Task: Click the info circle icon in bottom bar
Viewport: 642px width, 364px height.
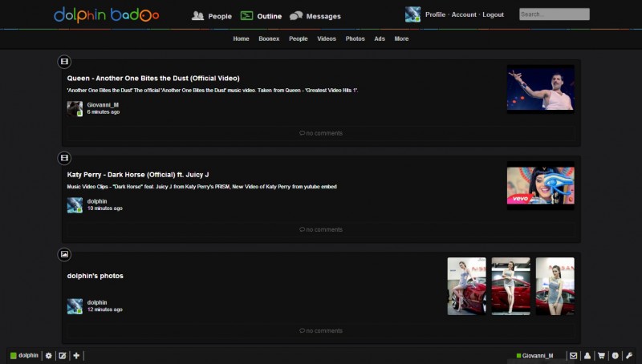Action: (x=615, y=355)
